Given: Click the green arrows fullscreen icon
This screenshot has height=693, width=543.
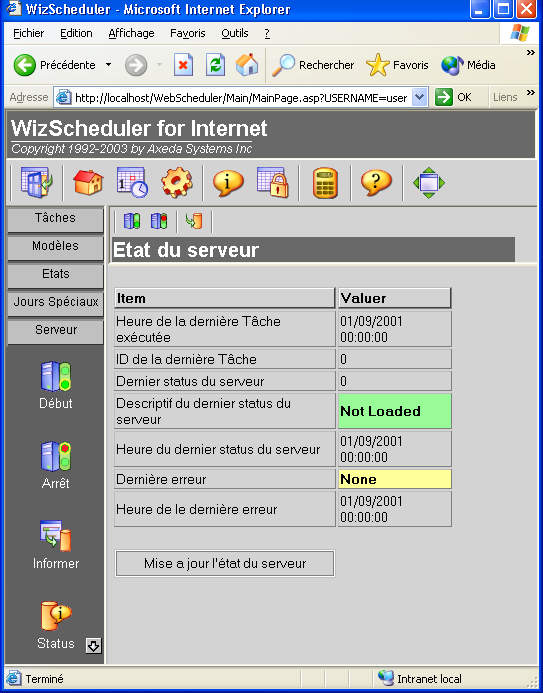Looking at the screenshot, I should [429, 183].
